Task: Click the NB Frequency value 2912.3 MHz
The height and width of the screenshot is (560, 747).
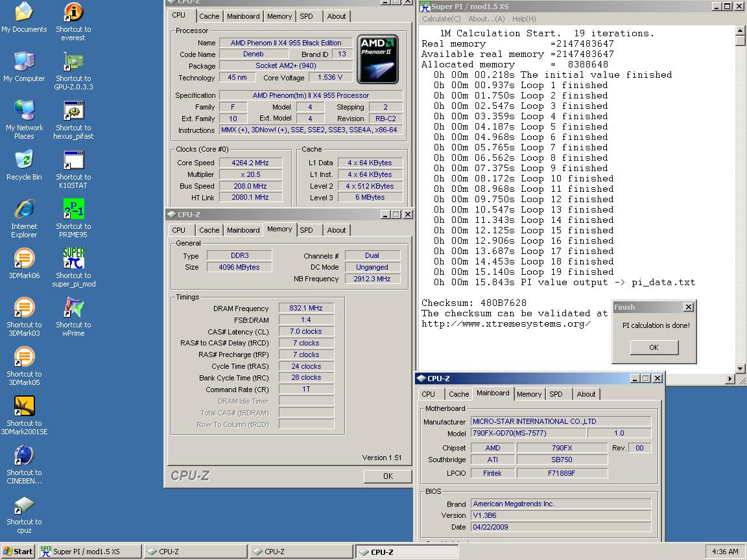Action: (372, 279)
